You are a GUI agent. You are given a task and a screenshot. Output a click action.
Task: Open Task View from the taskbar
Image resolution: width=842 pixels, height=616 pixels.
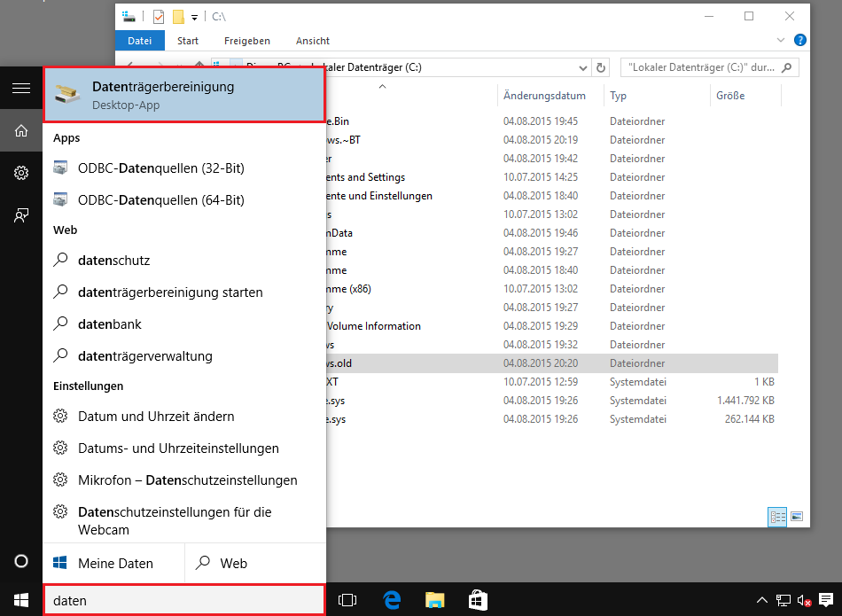pyautogui.click(x=347, y=600)
